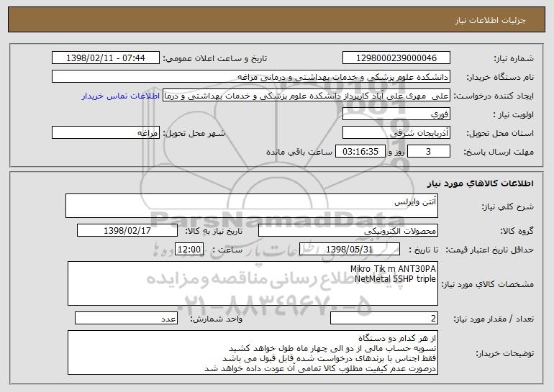Image resolution: width=554 pixels, height=392 pixels.
Task: Click the line از هر کدام دو دستگاه
Action: (x=396, y=338)
